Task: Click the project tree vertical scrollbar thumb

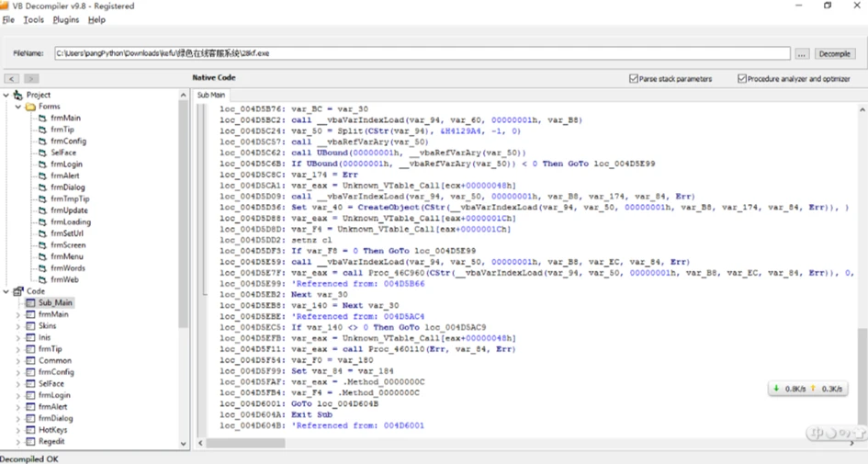Action: 183,215
